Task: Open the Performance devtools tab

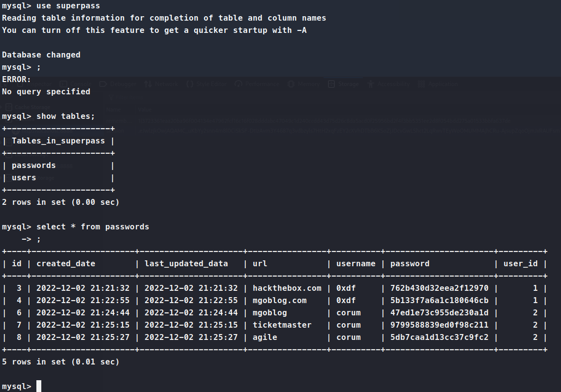Action: tap(262, 84)
